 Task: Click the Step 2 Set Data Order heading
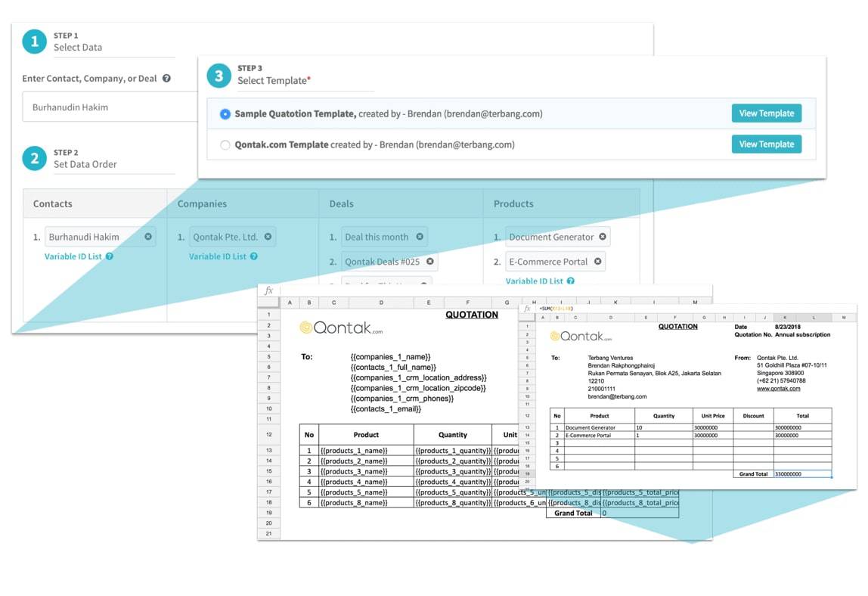coord(85,159)
